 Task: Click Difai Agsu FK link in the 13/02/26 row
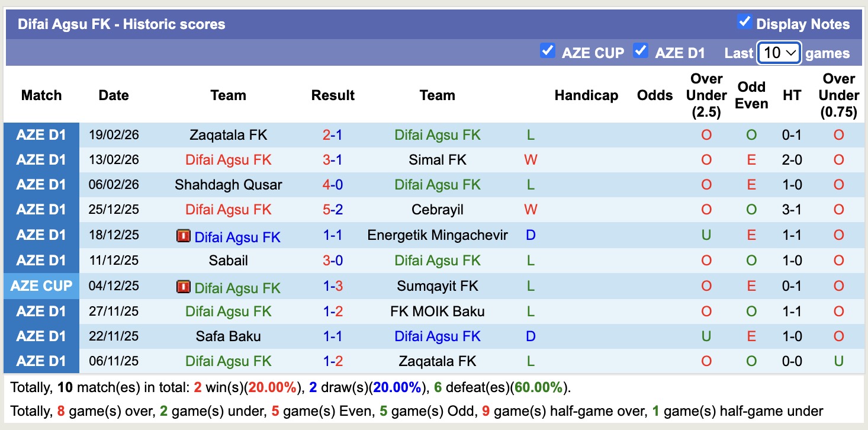coord(228,159)
